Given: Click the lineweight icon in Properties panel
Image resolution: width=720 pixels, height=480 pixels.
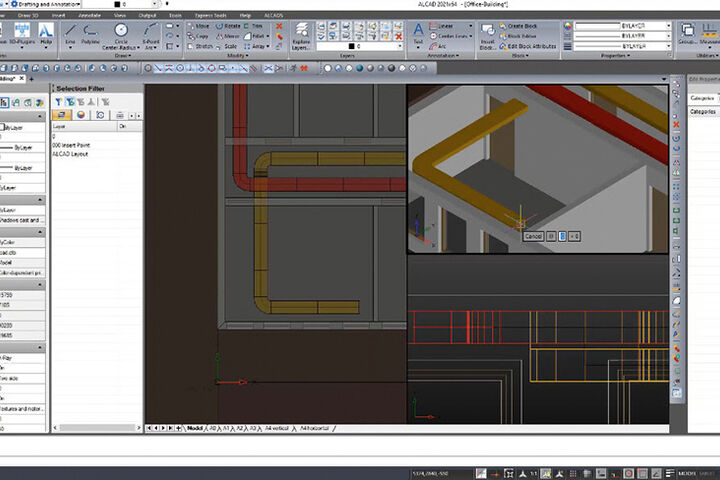Looking at the screenshot, I should tap(568, 46).
